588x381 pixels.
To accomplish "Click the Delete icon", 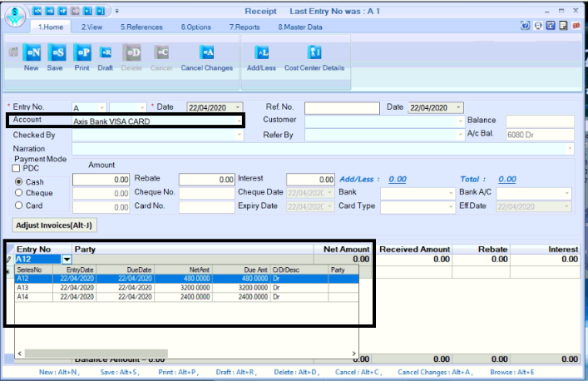I will (131, 52).
